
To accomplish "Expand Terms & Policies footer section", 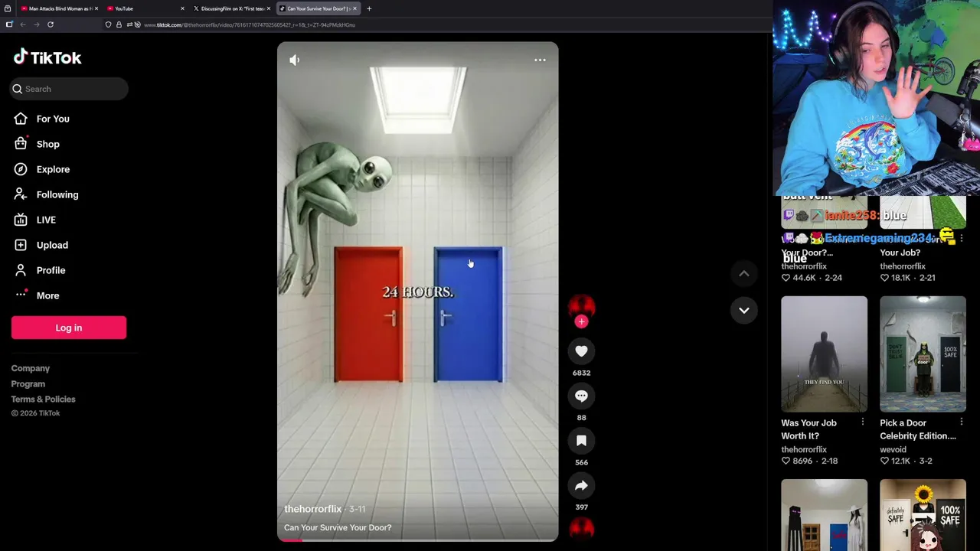I will (44, 399).
